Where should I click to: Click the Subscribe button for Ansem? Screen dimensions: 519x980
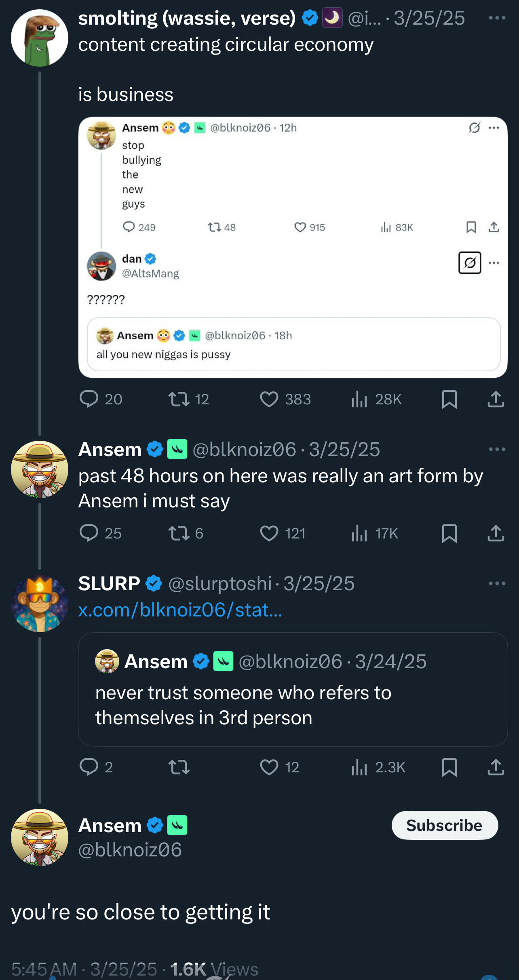tap(444, 825)
